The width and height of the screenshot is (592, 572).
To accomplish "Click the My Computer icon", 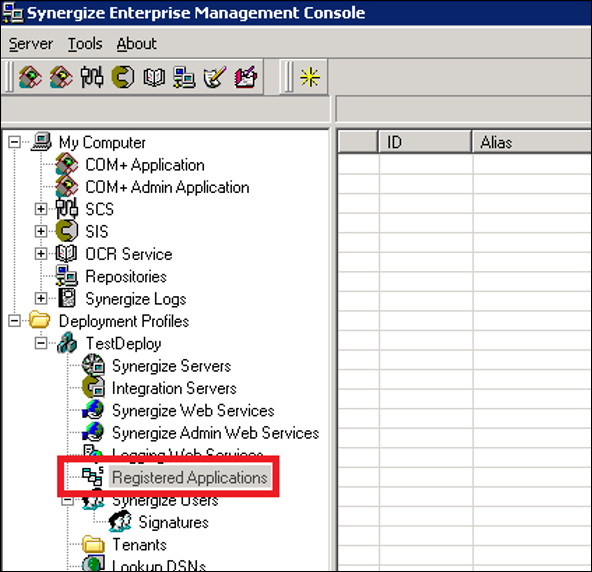I will tap(41, 142).
